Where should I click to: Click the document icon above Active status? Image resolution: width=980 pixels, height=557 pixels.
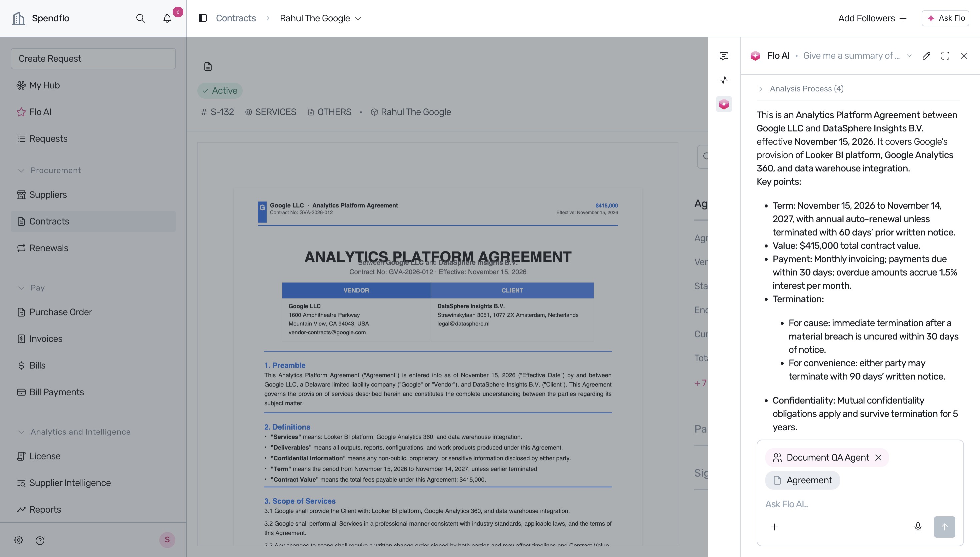(208, 67)
